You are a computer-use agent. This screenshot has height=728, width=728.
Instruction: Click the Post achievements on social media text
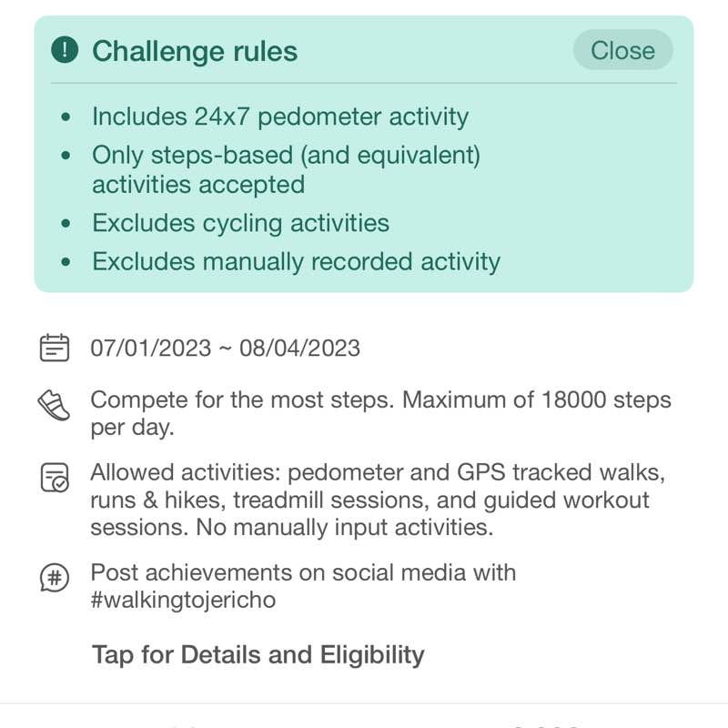(302, 573)
